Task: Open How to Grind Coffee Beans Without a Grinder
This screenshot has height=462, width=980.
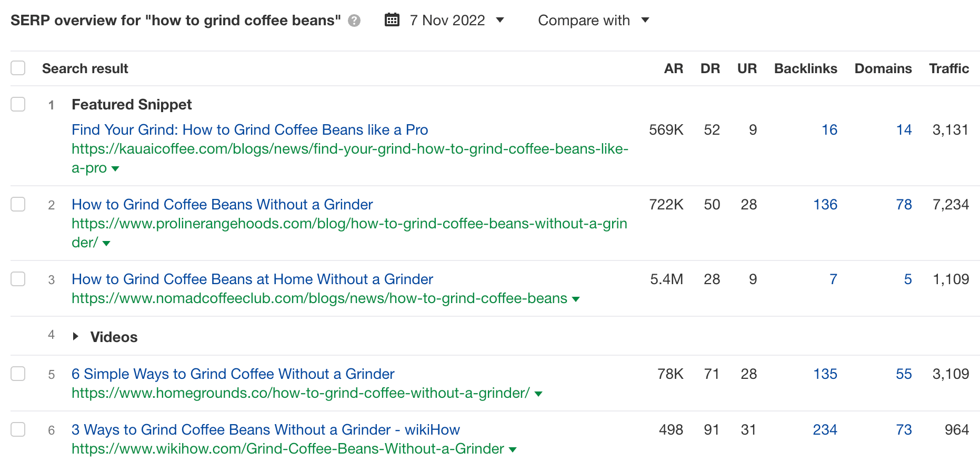Action: click(222, 204)
